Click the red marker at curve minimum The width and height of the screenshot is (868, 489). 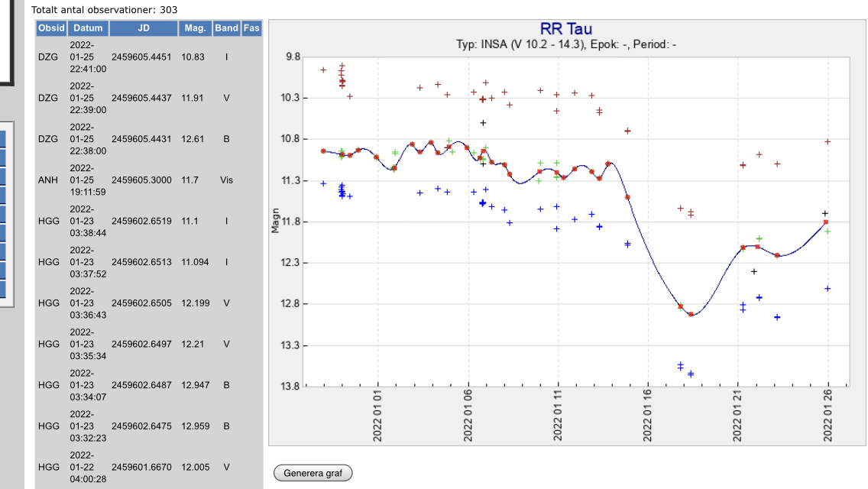click(691, 314)
